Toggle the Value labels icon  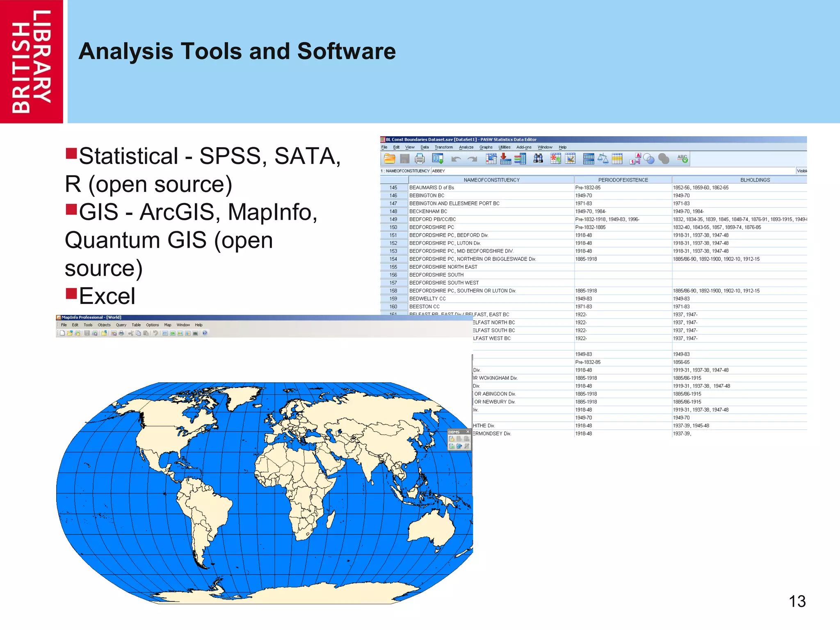(x=635, y=159)
